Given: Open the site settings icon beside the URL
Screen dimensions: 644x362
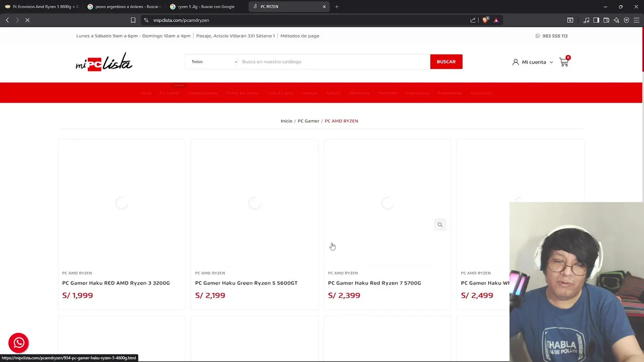Looking at the screenshot, I should (146, 20).
